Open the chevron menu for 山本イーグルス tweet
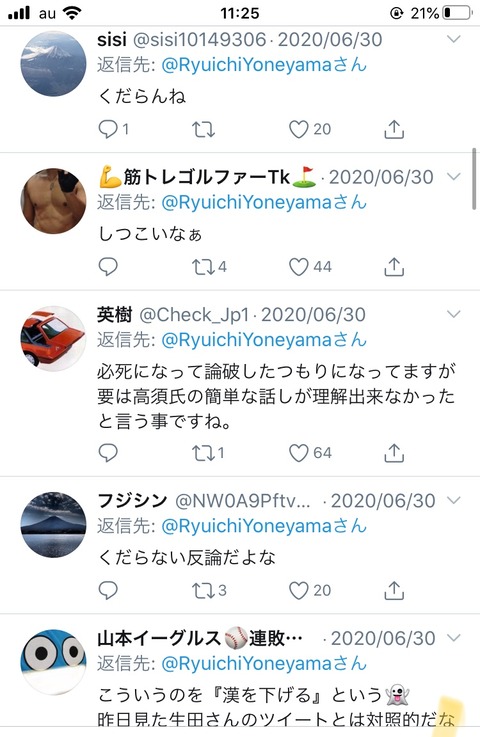 click(x=454, y=638)
